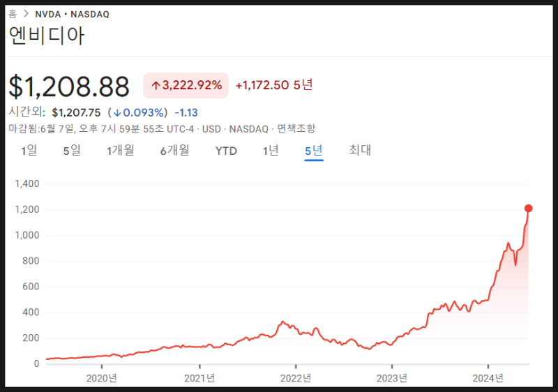Click the red endpoint dot on chart
Screen dimensions: 558x392
click(529, 209)
